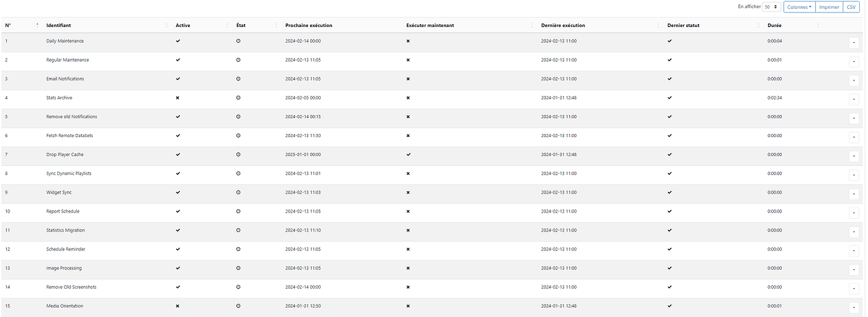This screenshot has width=868, height=317.
Task: Expand the action dropdown for Fetch Remote DataSets
Action: (854, 137)
